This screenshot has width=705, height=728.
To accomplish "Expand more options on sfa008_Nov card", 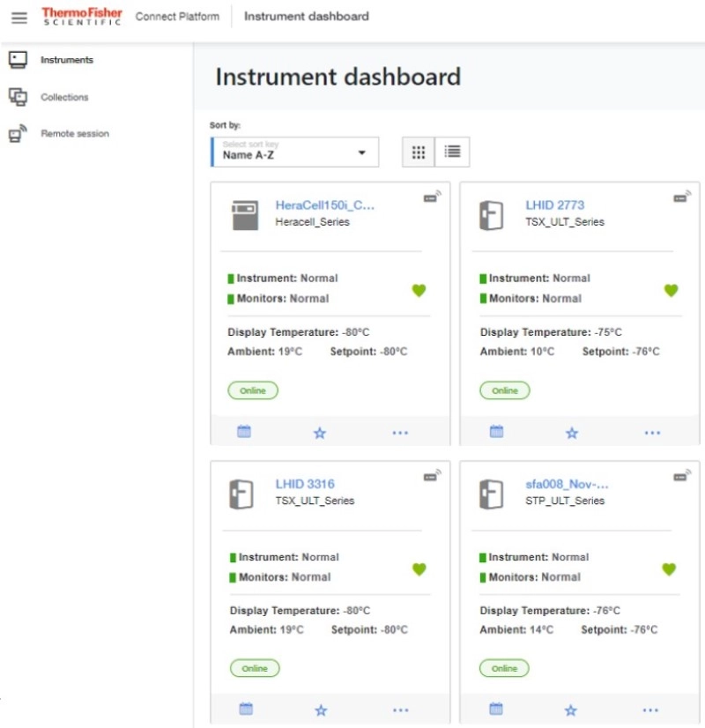I will [650, 710].
